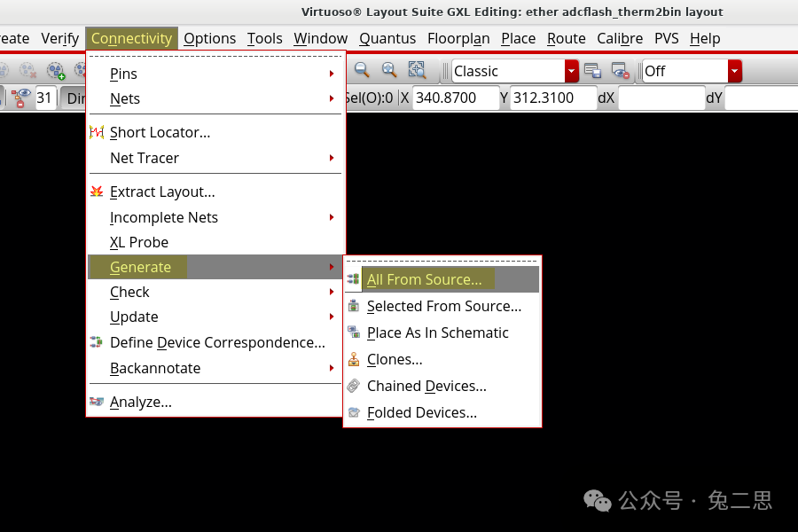Choose XL Probe from the Connectivity menu
798x532 pixels.
coord(215,242)
